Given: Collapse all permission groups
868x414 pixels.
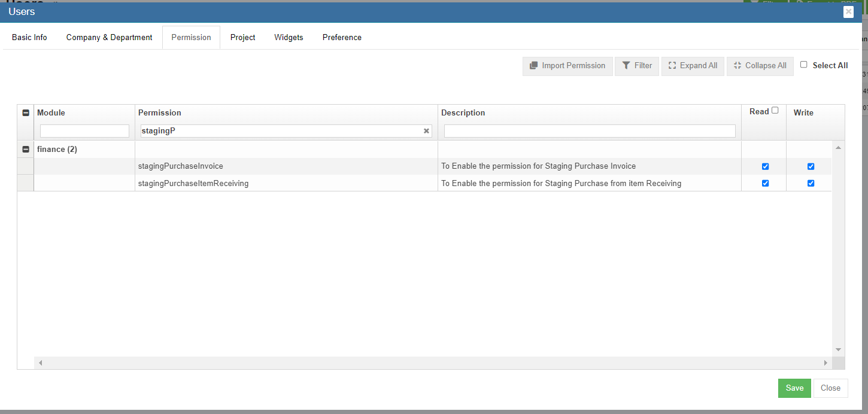Looking at the screenshot, I should pyautogui.click(x=760, y=66).
